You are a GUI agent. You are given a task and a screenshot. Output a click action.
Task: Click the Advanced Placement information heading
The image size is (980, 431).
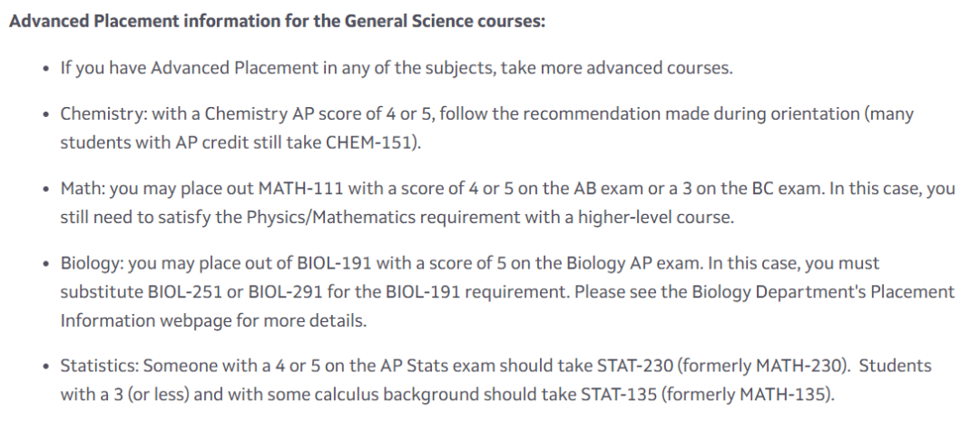click(x=278, y=21)
